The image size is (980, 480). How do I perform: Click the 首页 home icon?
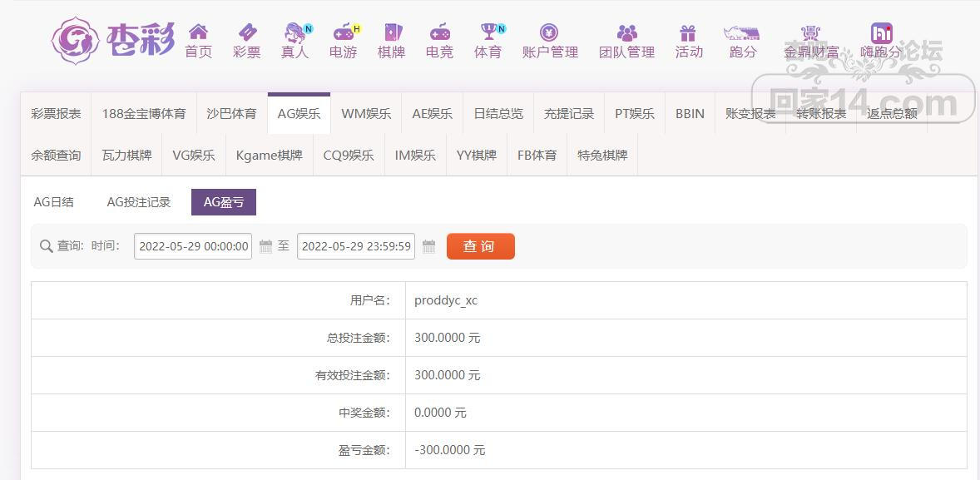pyautogui.click(x=198, y=32)
